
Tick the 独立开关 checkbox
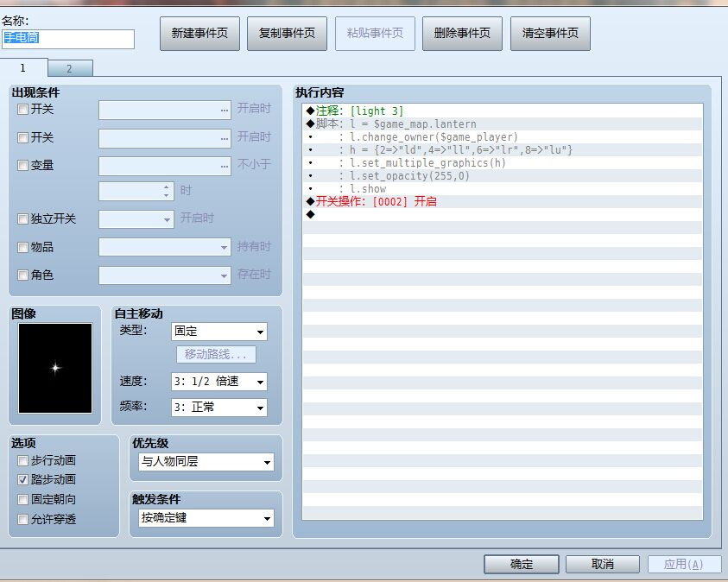[x=22, y=219]
